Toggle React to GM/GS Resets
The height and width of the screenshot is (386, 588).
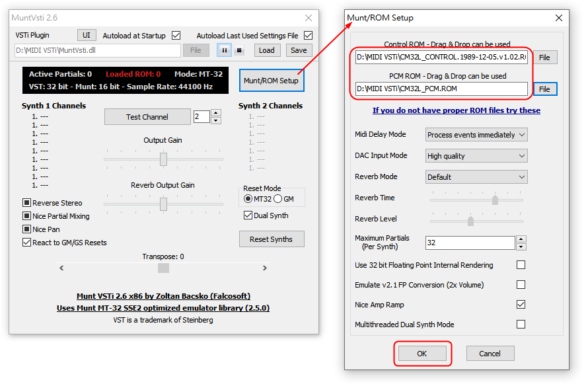(26, 243)
